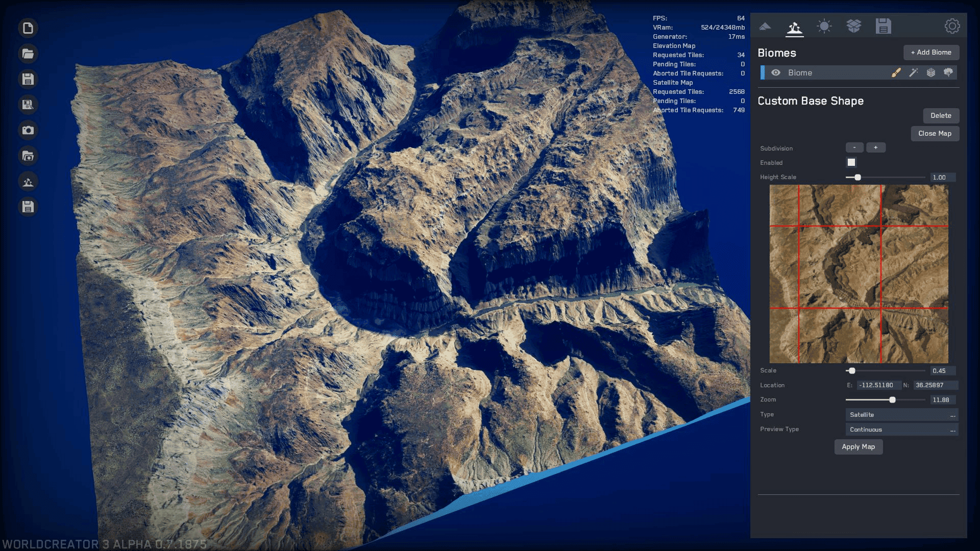Image resolution: width=980 pixels, height=551 pixels.
Task: Enable the Custom Base Shape checkbox
Action: pos(851,162)
